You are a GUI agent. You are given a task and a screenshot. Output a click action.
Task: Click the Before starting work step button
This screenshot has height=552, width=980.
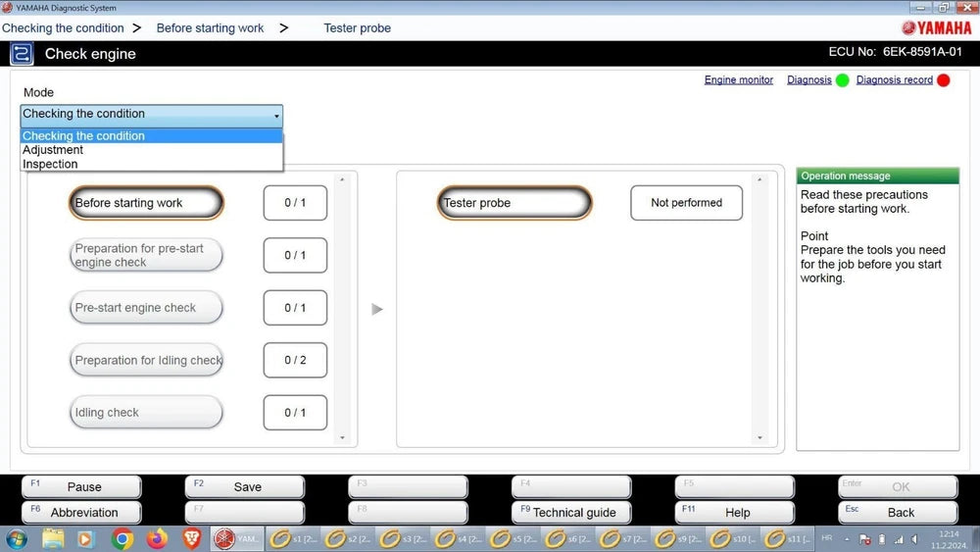click(x=146, y=203)
